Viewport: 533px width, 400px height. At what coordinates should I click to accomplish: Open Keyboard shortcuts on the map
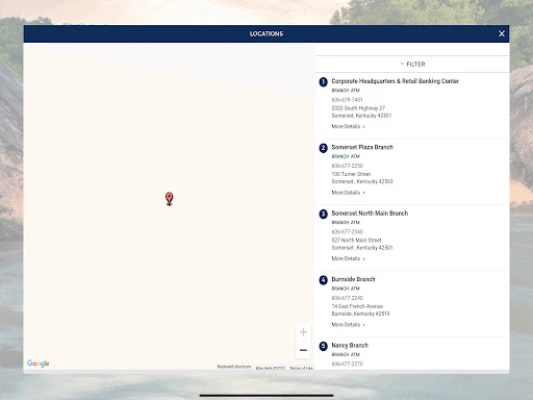pos(234,367)
